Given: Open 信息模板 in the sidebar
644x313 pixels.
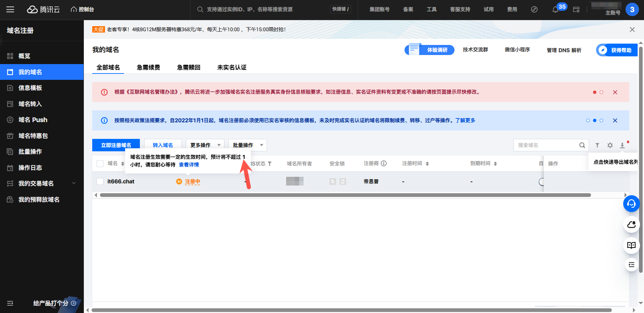Looking at the screenshot, I should point(42,88).
